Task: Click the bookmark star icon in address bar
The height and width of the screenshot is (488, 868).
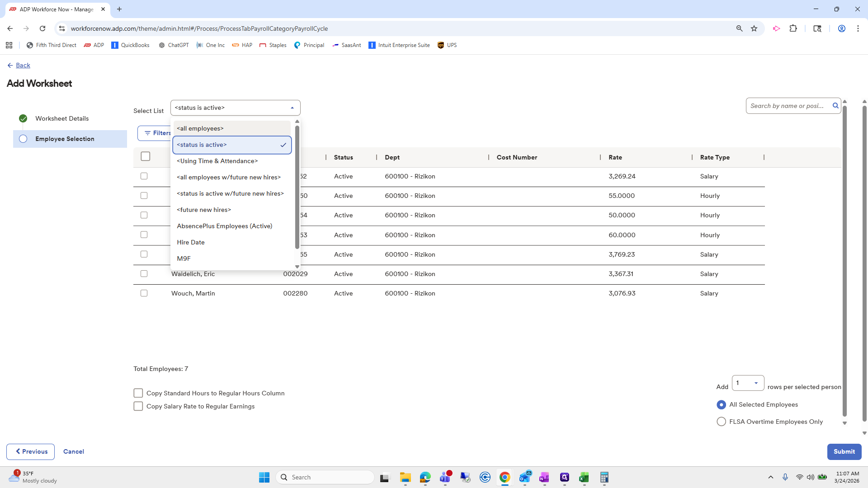Action: point(754,28)
